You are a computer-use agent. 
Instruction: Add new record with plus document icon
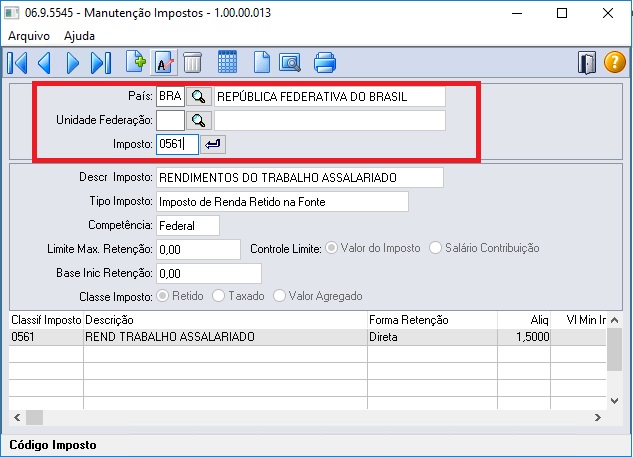136,62
